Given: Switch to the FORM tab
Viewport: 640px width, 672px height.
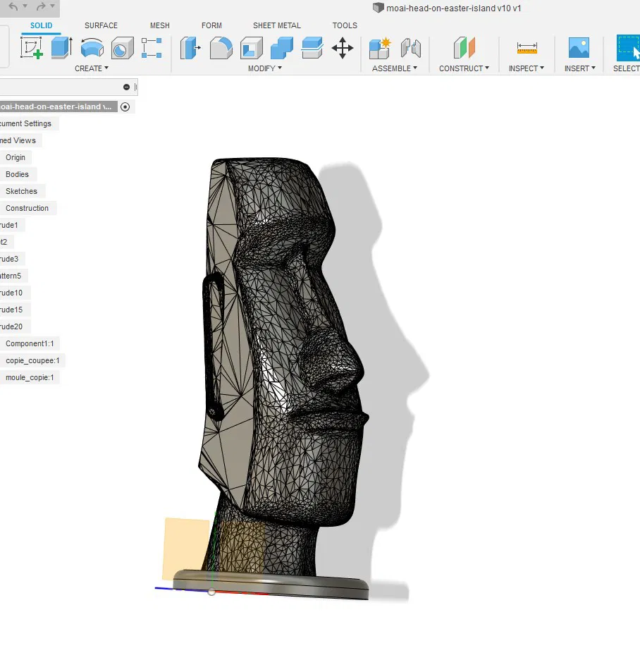Looking at the screenshot, I should (211, 25).
